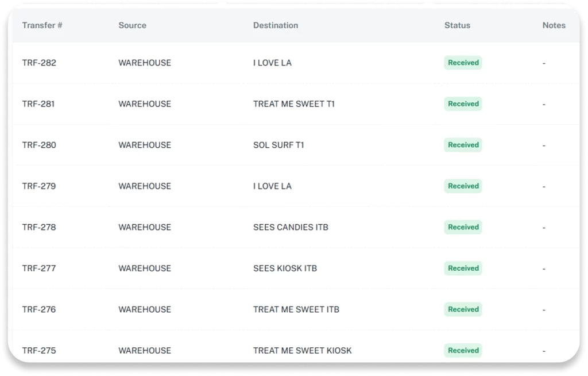
Task: Open transfer TRF-275
Action: [38, 350]
